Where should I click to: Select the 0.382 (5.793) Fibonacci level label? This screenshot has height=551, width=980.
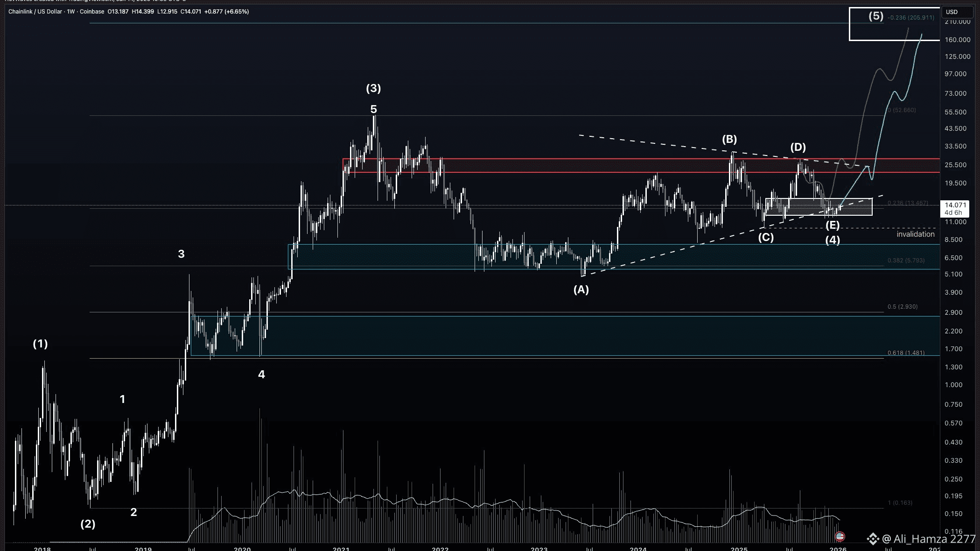pyautogui.click(x=905, y=261)
